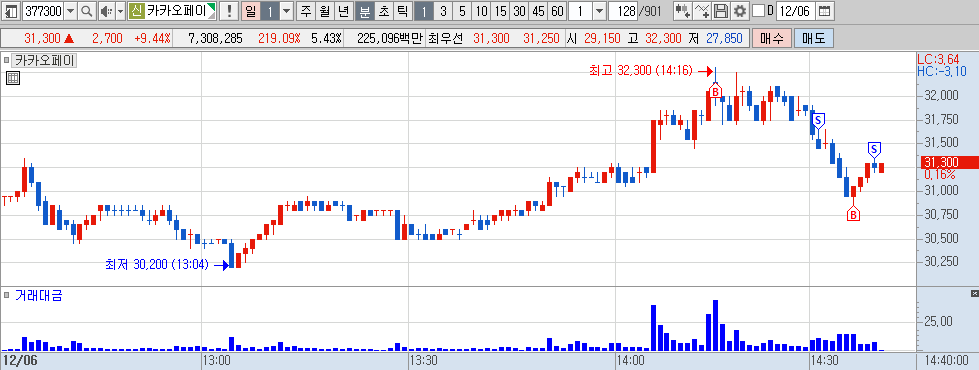Click the opening price 29,150

(602, 39)
